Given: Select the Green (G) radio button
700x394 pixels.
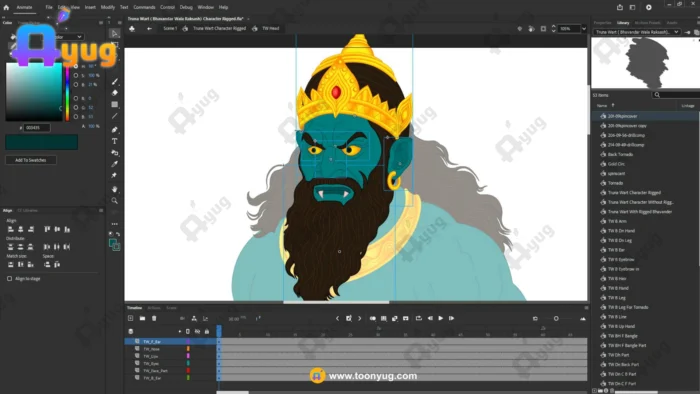Looking at the screenshot, I should point(75,108).
